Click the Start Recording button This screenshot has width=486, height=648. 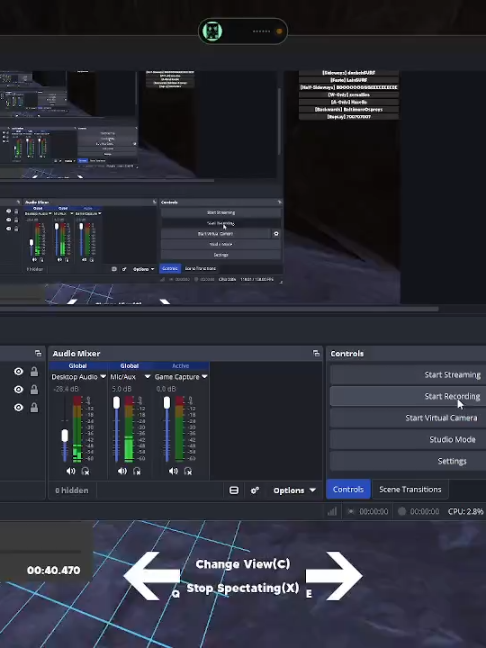pyautogui.click(x=408, y=396)
